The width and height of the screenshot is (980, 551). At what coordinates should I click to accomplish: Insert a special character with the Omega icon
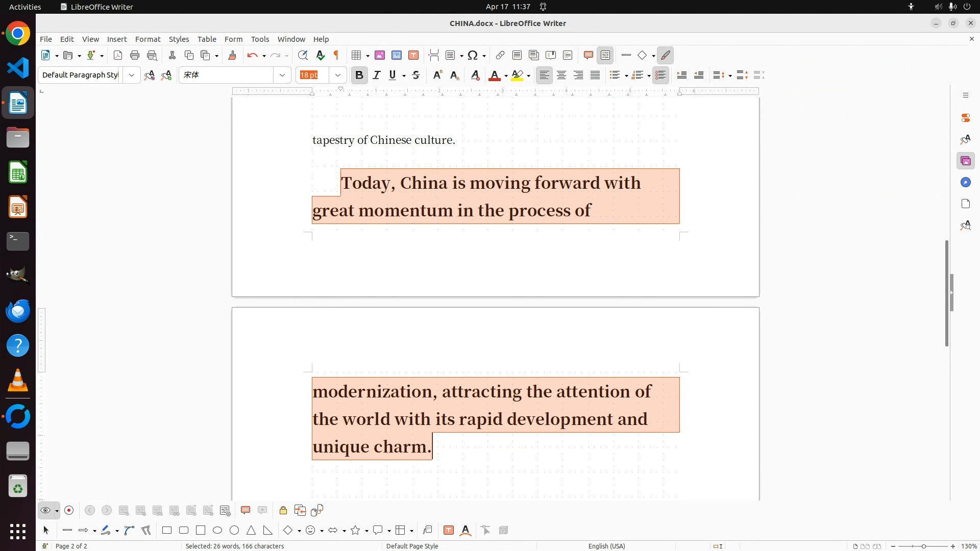[473, 56]
